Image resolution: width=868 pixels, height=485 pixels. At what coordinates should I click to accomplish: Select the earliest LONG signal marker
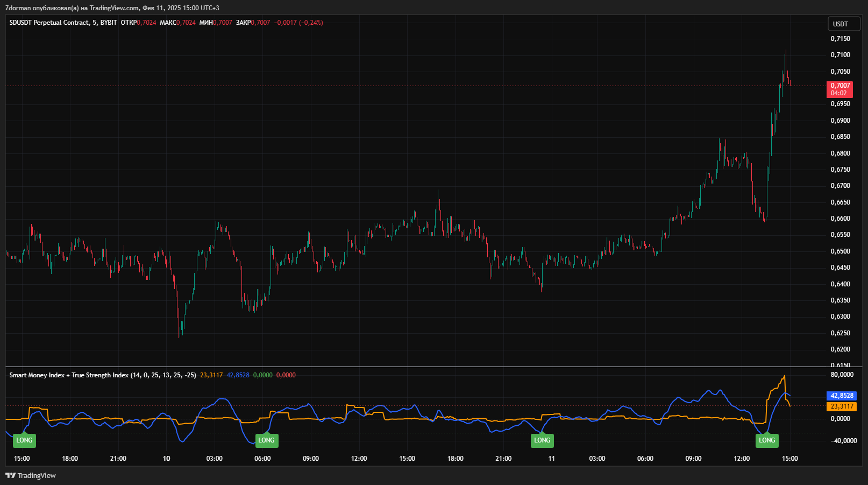tap(24, 440)
